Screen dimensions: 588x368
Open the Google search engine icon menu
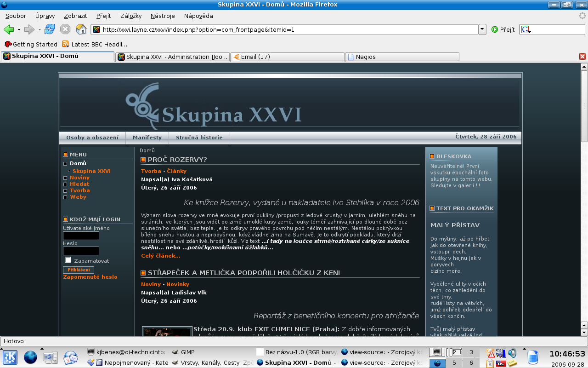pos(526,29)
